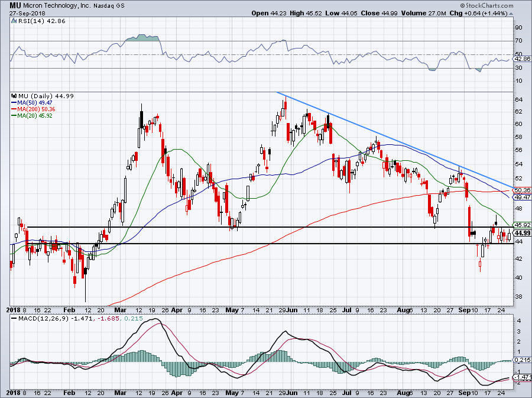Click the small up arrow after the Chg value
This screenshot has height=398, width=532.
(x=511, y=14)
